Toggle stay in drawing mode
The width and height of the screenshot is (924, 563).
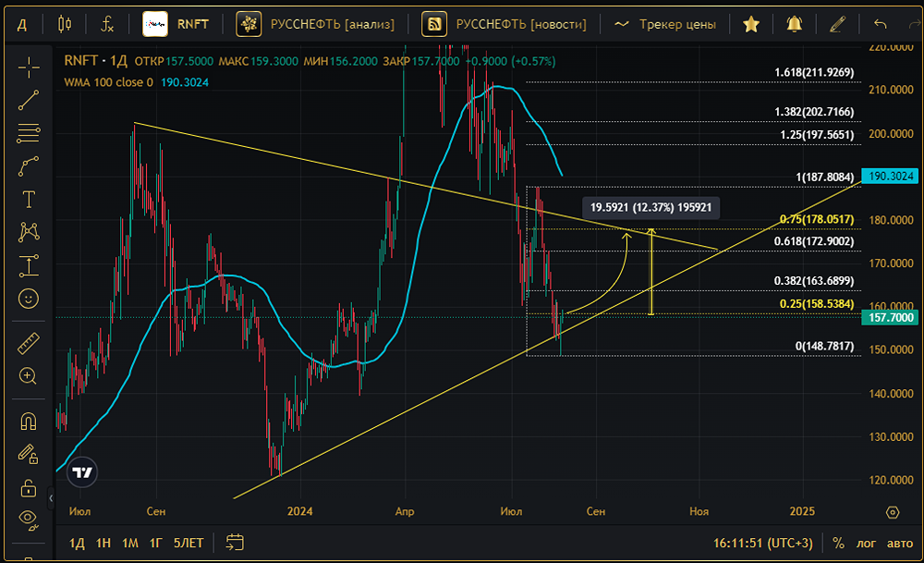click(29, 454)
